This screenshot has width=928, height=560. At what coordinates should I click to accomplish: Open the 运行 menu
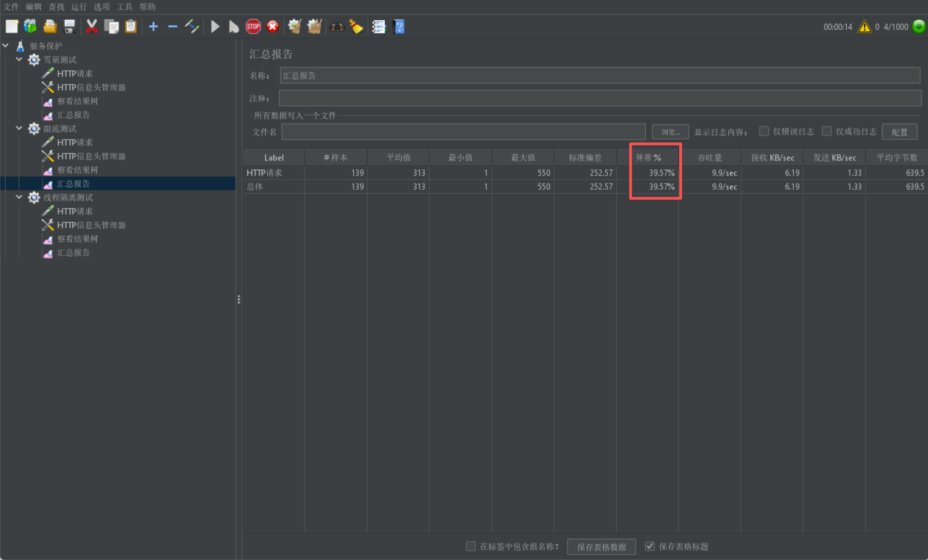coord(78,7)
